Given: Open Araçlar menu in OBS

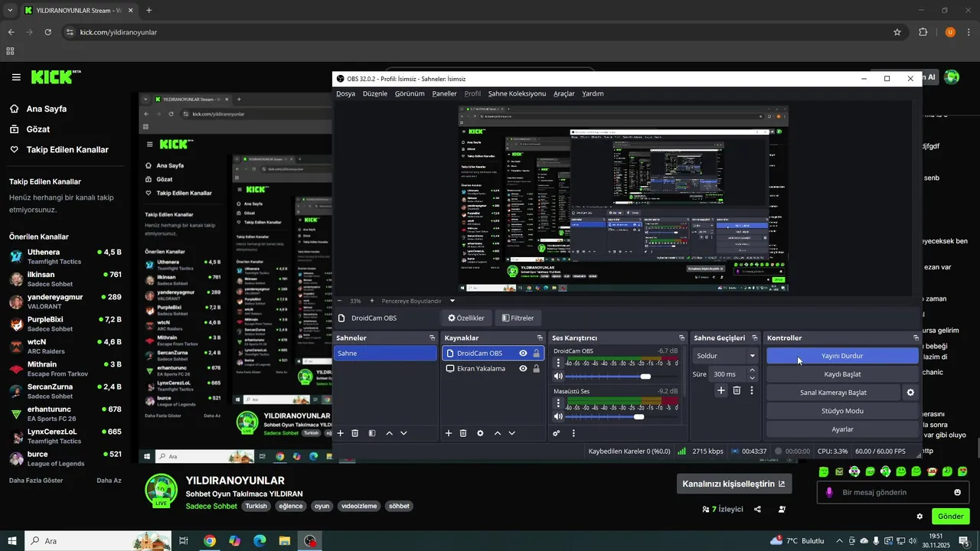Looking at the screenshot, I should coord(564,93).
